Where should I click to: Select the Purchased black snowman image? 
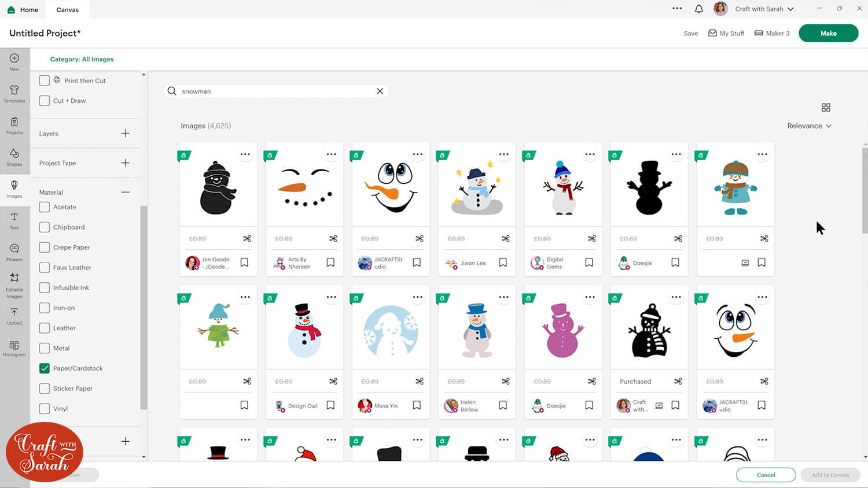(649, 330)
